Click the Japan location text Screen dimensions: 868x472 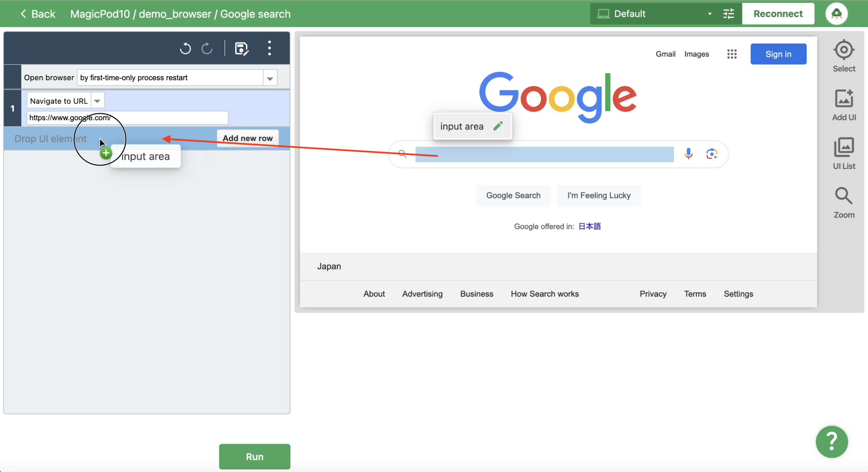pyautogui.click(x=329, y=266)
